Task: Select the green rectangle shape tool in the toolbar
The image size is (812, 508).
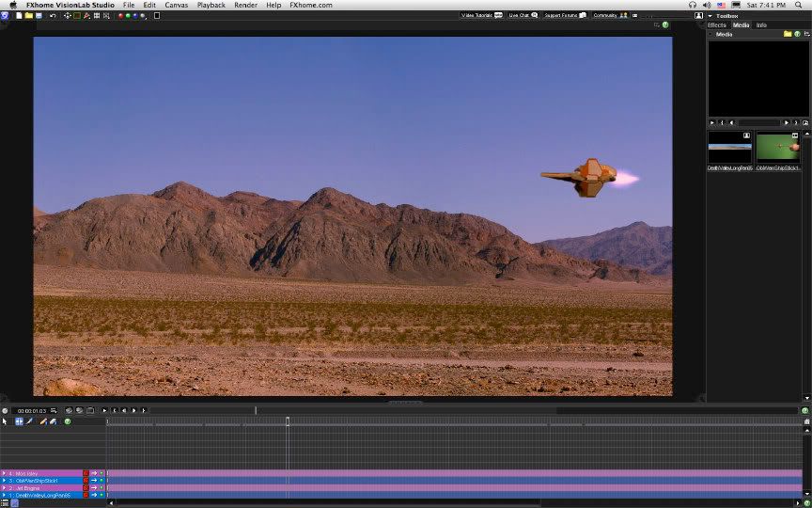Action: click(x=77, y=16)
